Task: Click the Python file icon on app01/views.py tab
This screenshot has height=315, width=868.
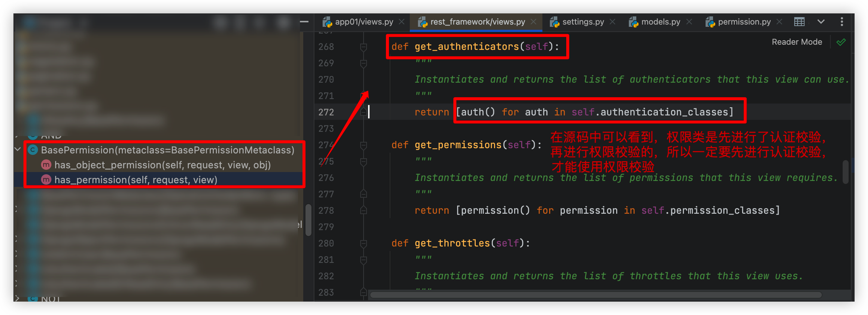Action: 327,22
